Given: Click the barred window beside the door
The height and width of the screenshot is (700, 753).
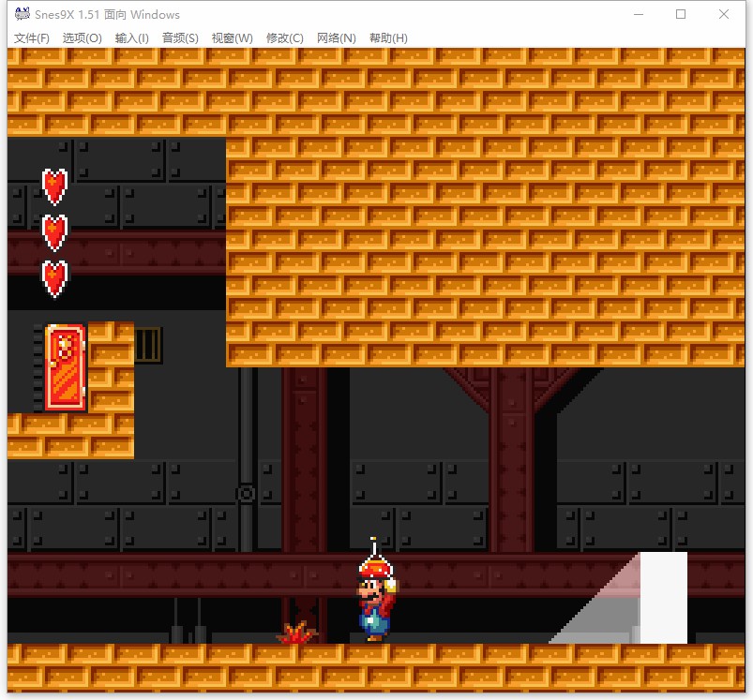Looking at the screenshot, I should tap(148, 345).
